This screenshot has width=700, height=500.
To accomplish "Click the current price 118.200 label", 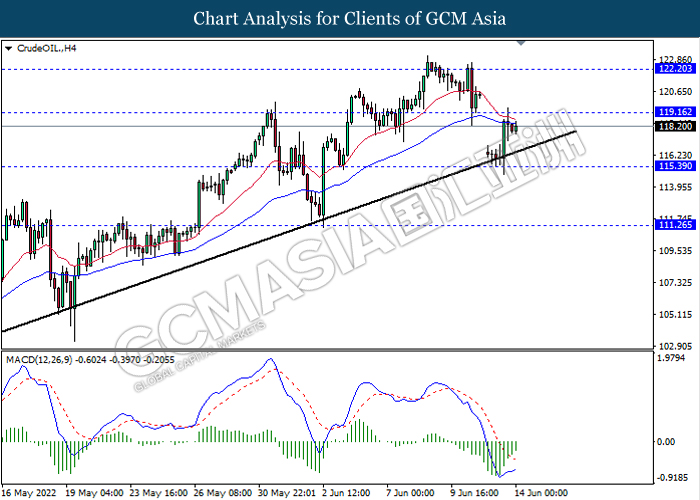I will tap(675, 127).
